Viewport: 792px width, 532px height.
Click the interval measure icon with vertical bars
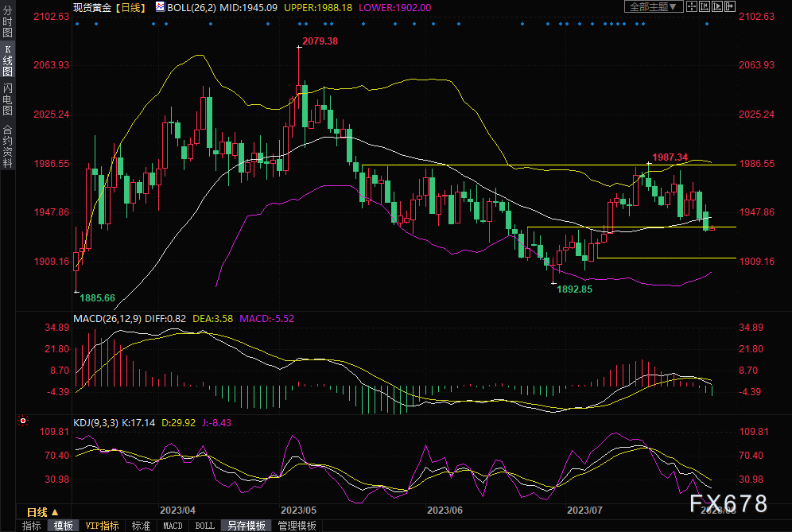pos(706,6)
